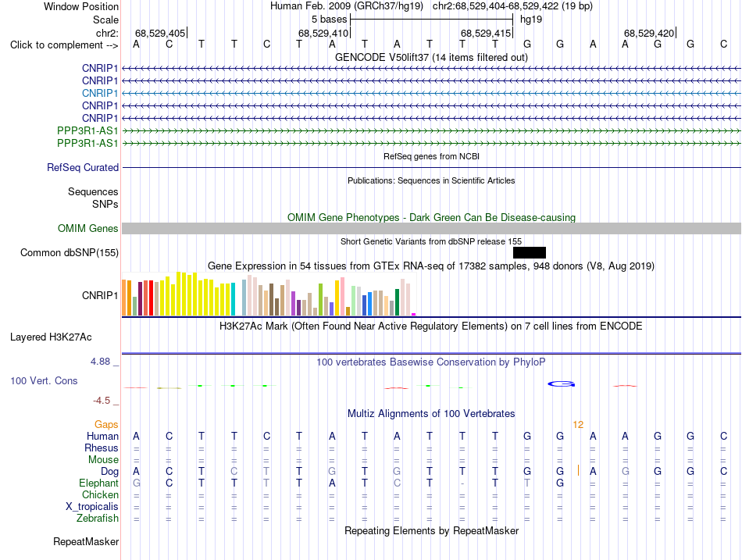Click the GENCODE V50lift37 track title
742x560 pixels.
[431, 57]
